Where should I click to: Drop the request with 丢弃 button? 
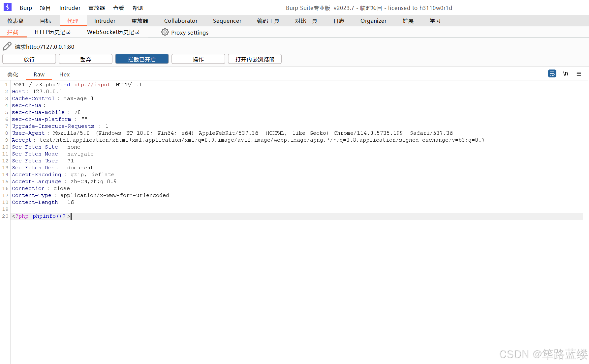click(x=85, y=59)
